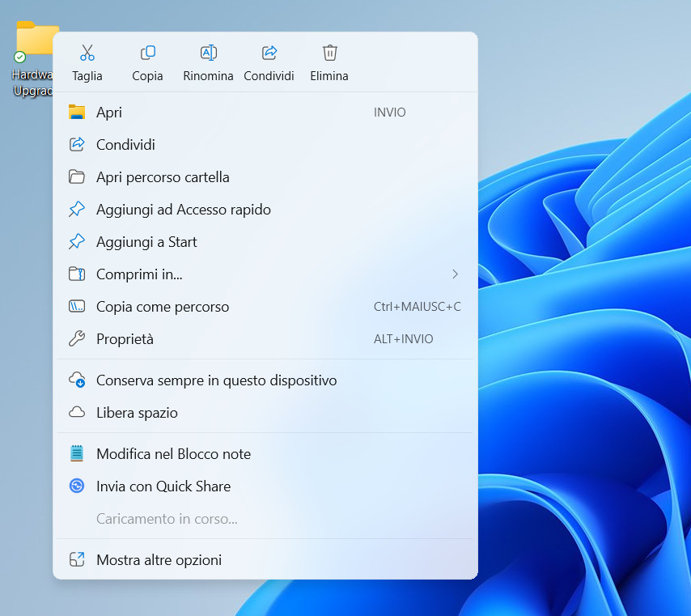Image resolution: width=691 pixels, height=616 pixels.
Task: Select Apri to open the folder
Action: pos(109,113)
